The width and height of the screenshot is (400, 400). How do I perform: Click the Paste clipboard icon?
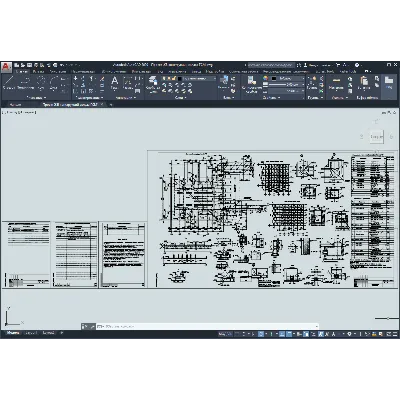tap(364, 83)
